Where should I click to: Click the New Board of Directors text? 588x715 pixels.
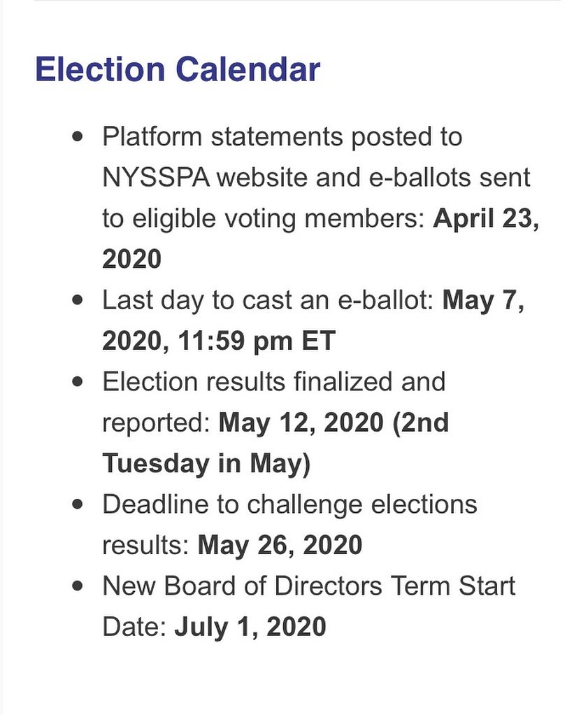[243, 586]
